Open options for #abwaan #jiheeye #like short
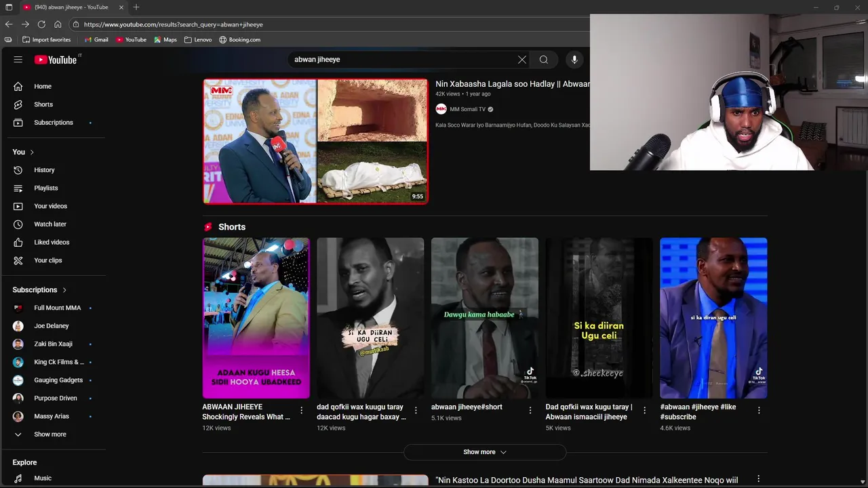 click(759, 410)
